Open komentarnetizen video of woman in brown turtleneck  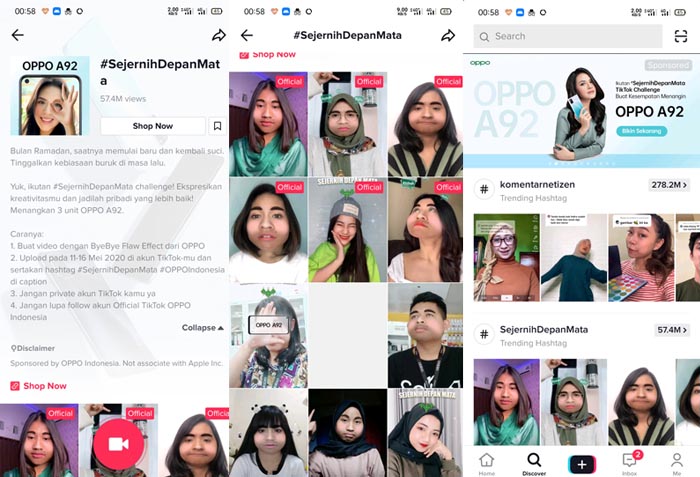click(x=506, y=258)
